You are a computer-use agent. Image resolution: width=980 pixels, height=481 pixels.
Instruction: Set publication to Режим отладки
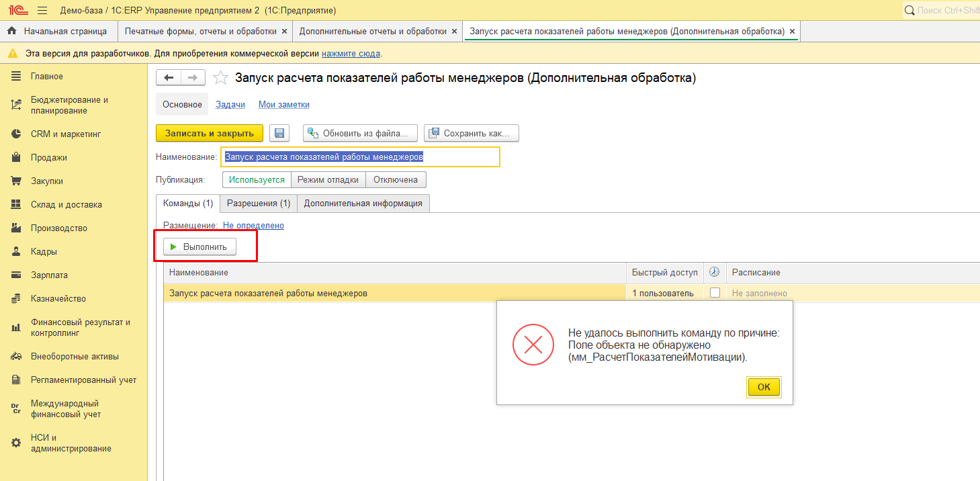point(328,180)
